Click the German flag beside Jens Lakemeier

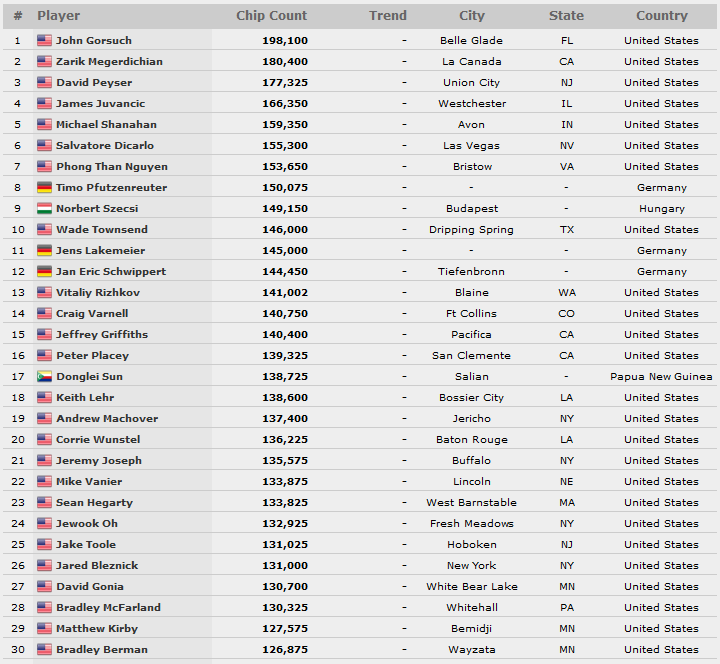44,250
